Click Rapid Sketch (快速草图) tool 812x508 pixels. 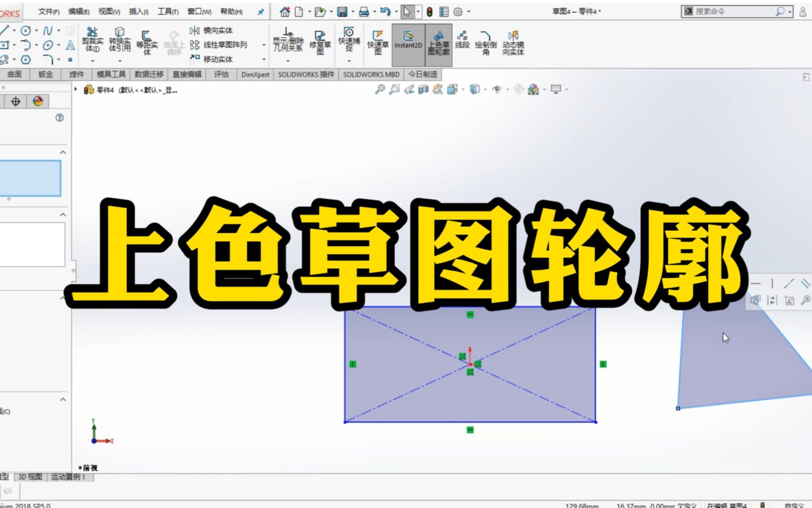click(x=378, y=42)
